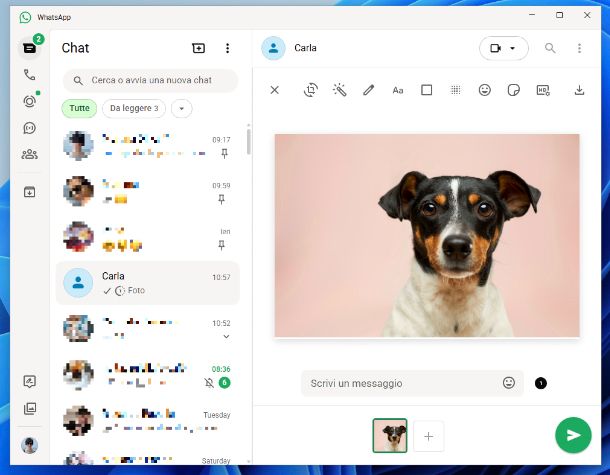Open the Calls section
Image resolution: width=610 pixels, height=475 pixels.
point(30,75)
